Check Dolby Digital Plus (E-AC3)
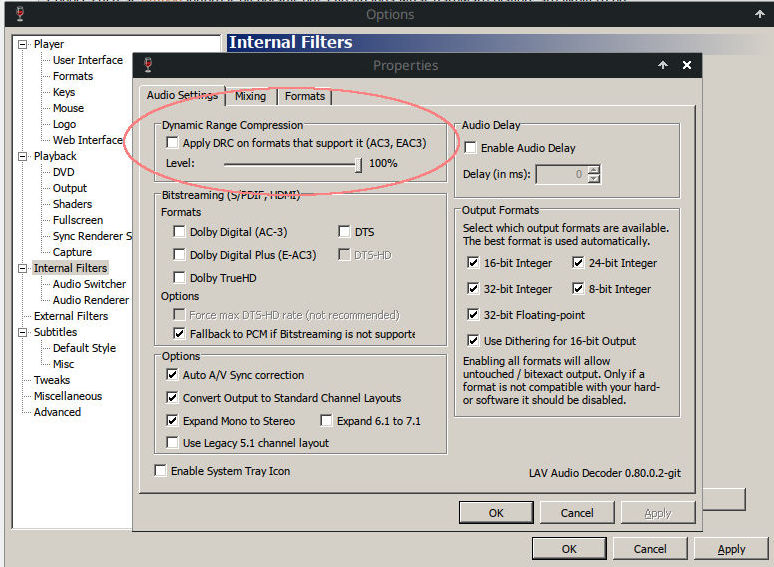Screen dimensions: 774x567 179,255
